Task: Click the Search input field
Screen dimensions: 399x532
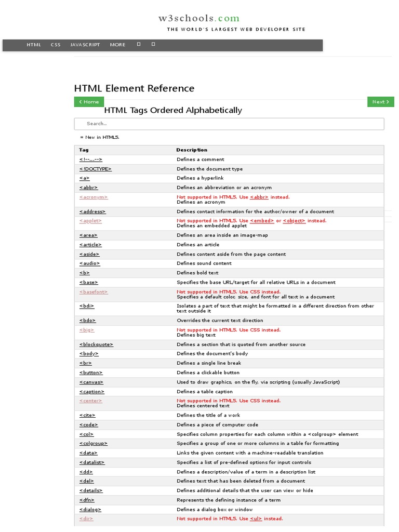Action: pos(229,124)
